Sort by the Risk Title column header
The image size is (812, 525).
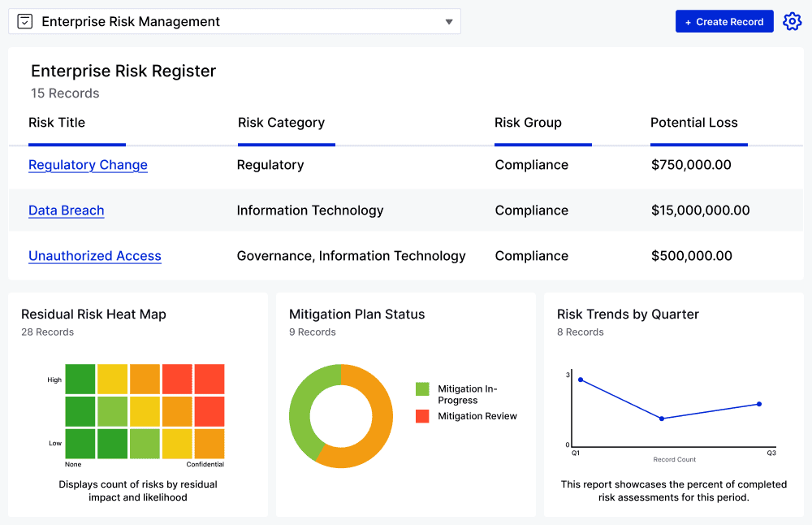click(57, 123)
